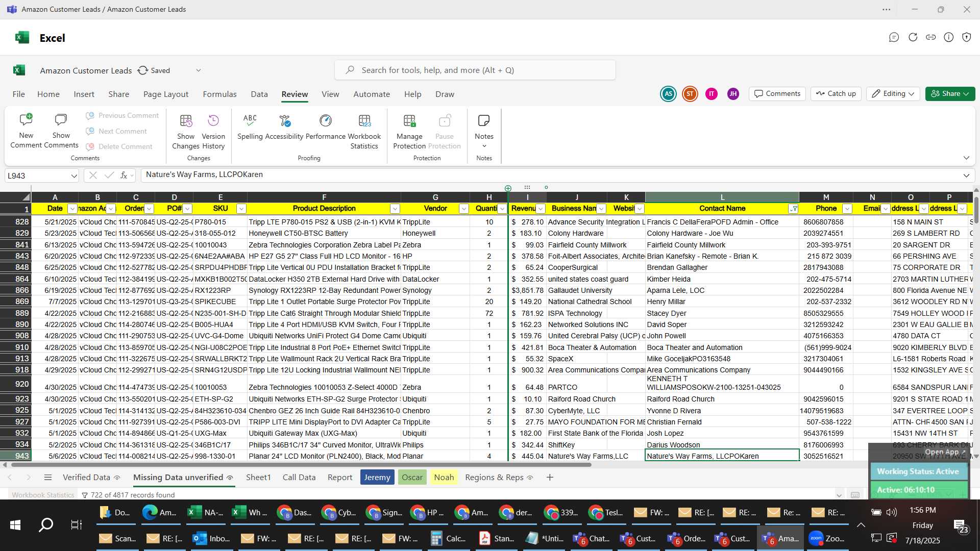Select column L header
This screenshot has height=551, width=980.
click(x=722, y=197)
